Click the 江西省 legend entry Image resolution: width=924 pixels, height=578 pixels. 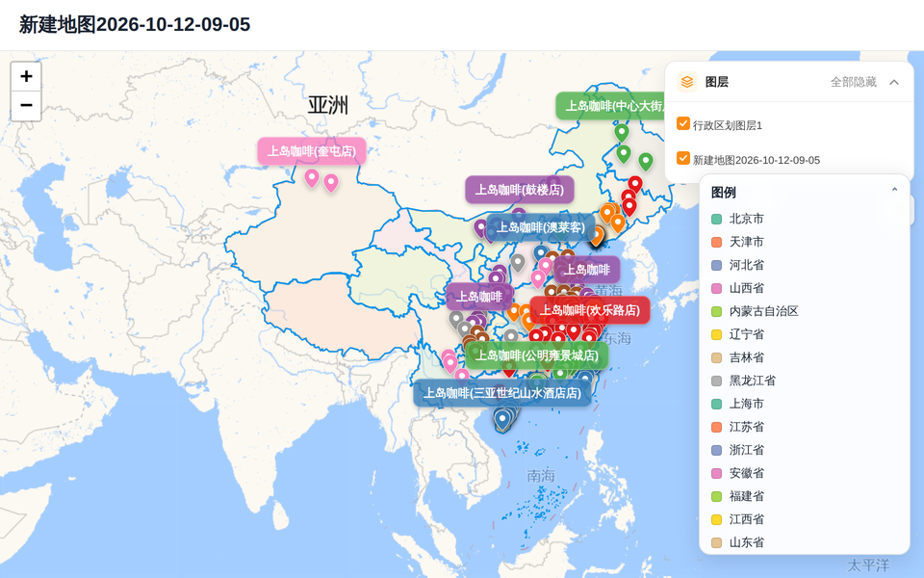tap(738, 519)
